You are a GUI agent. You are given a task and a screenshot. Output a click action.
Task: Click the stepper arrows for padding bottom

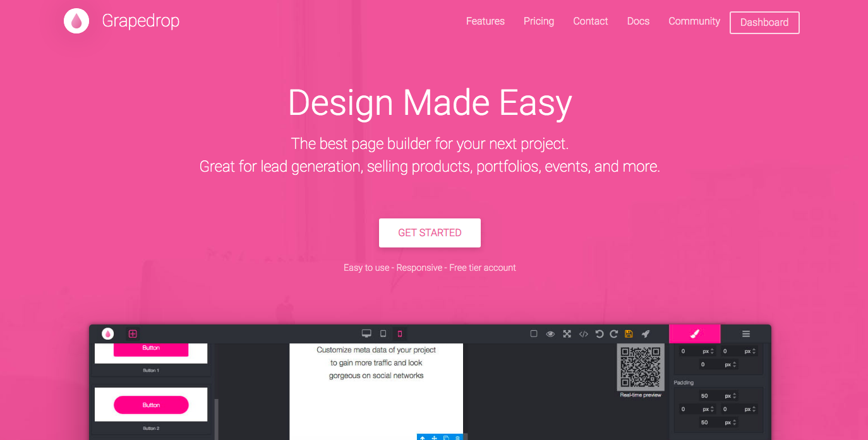(x=734, y=422)
